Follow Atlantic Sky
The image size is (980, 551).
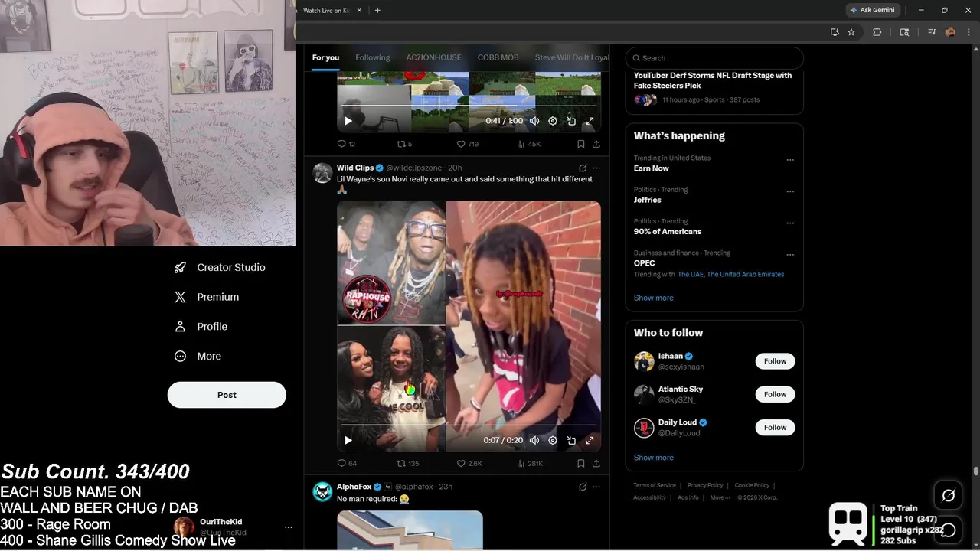coord(775,394)
